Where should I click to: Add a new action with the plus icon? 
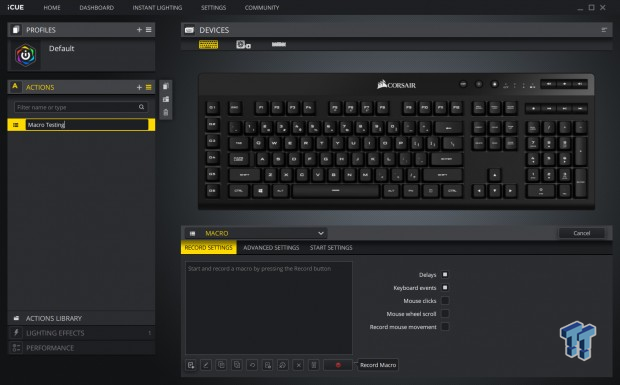coord(139,87)
